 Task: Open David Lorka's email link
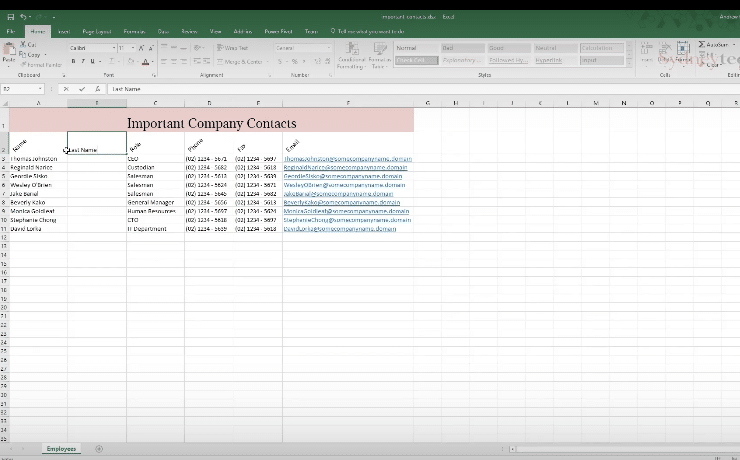coord(340,229)
